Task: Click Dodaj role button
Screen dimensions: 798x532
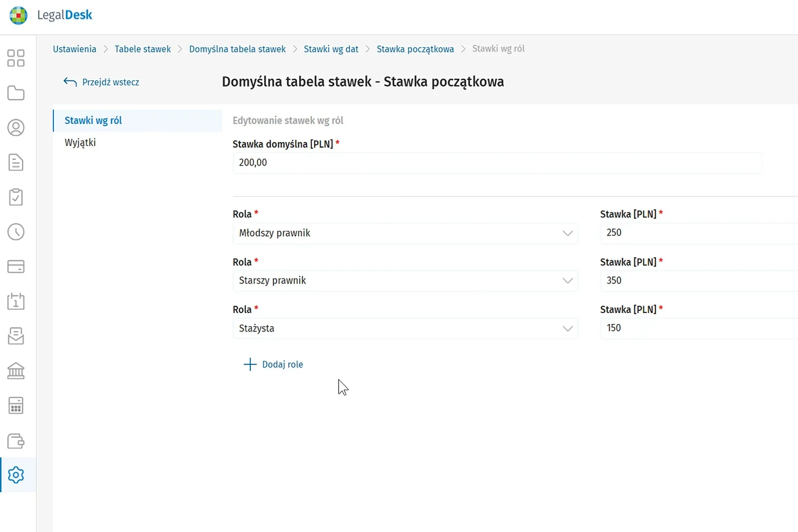Action: (273, 364)
